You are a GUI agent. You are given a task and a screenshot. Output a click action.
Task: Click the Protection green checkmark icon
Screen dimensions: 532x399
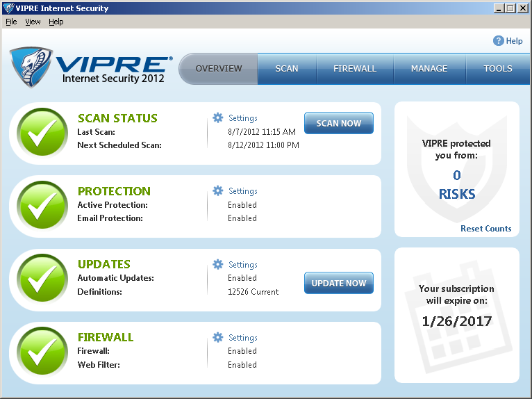[x=42, y=206]
